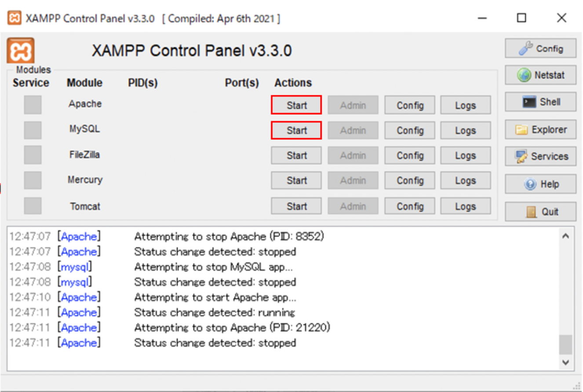The height and width of the screenshot is (392, 583).
Task: Click the log scrollbar thumb
Action: pos(566,345)
